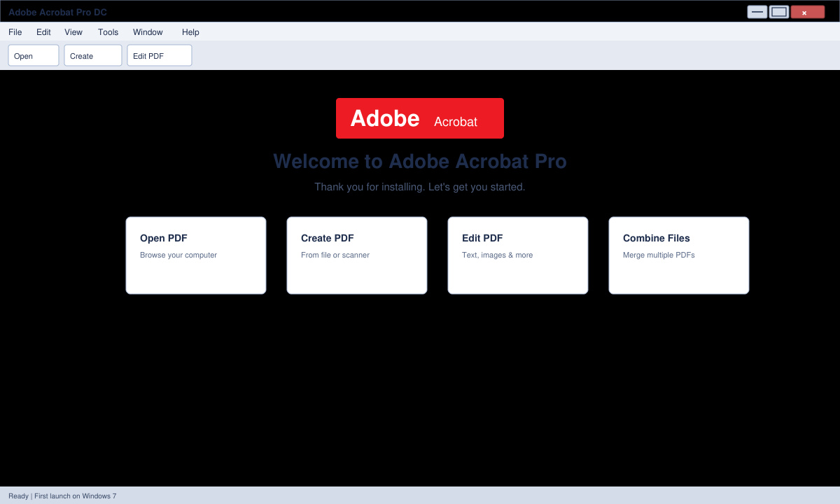Click the Welcome to Adobe Acrobat Pro heading
The image size is (840, 504).
point(420,162)
